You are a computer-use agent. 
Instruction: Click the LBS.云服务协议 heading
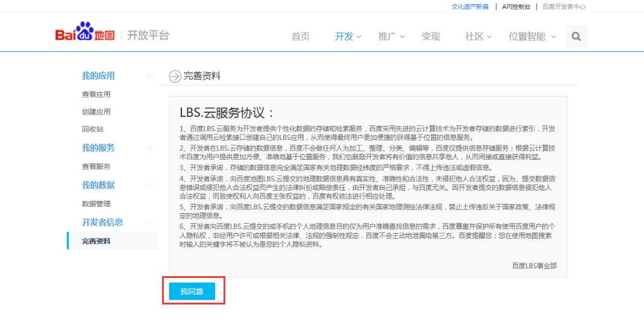(227, 113)
